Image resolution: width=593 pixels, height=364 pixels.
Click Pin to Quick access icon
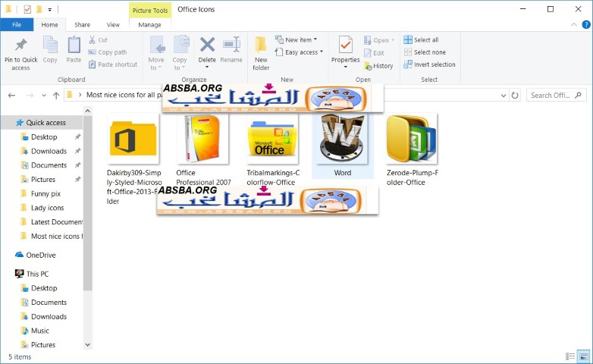click(x=21, y=45)
